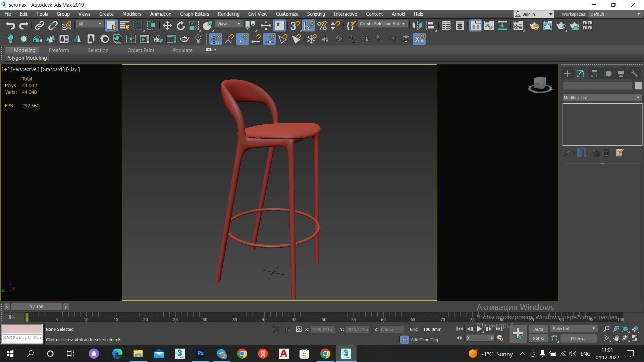Click the Filters... key filters button

tap(579, 339)
